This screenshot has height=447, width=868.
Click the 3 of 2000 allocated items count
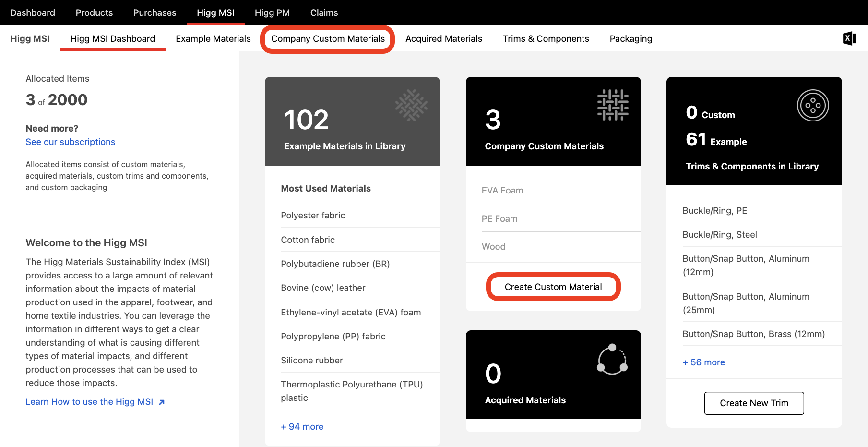point(57,100)
